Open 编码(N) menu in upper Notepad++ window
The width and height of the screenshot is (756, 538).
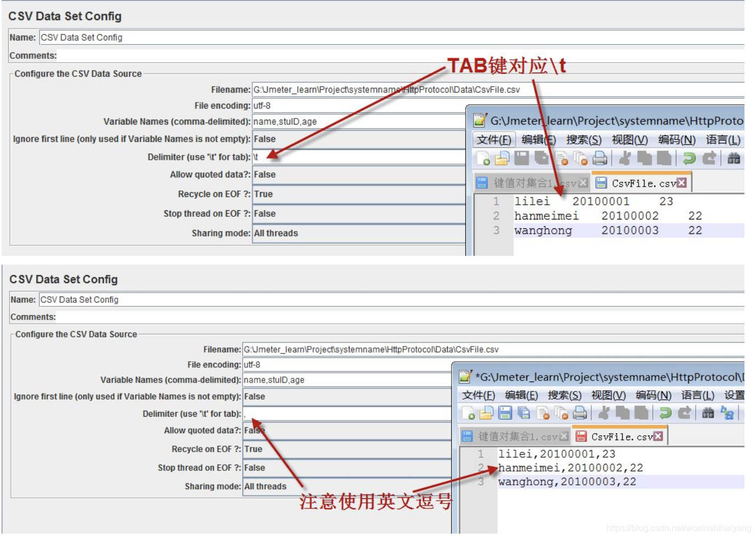[x=677, y=140]
